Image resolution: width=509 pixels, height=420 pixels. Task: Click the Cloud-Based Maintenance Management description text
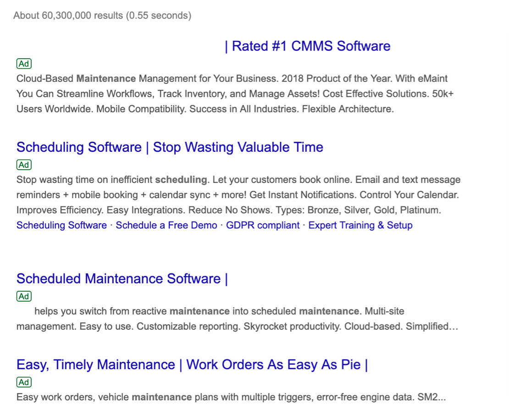click(235, 94)
